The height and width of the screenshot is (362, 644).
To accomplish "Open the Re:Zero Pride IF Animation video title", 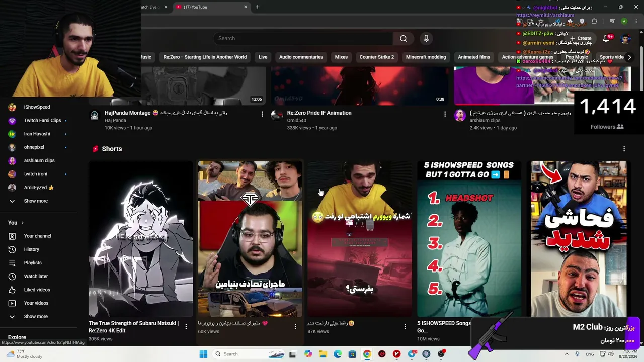I will click(319, 113).
